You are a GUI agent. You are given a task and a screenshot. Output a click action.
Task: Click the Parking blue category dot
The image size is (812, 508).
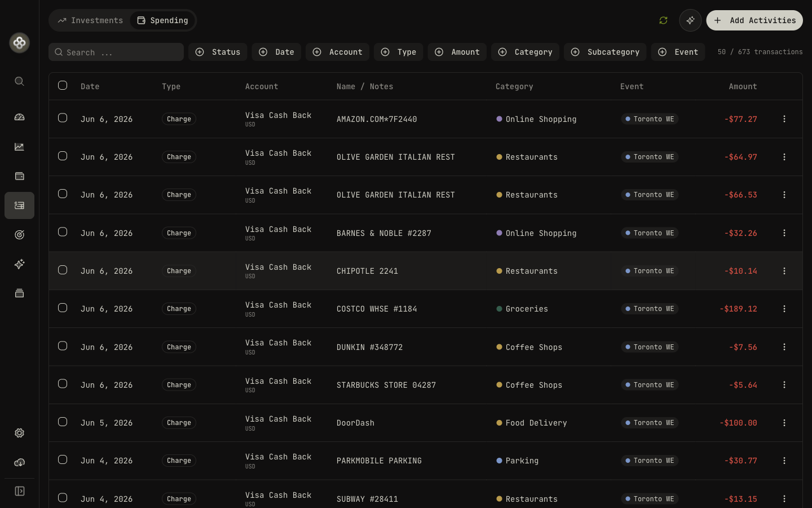[499, 461]
